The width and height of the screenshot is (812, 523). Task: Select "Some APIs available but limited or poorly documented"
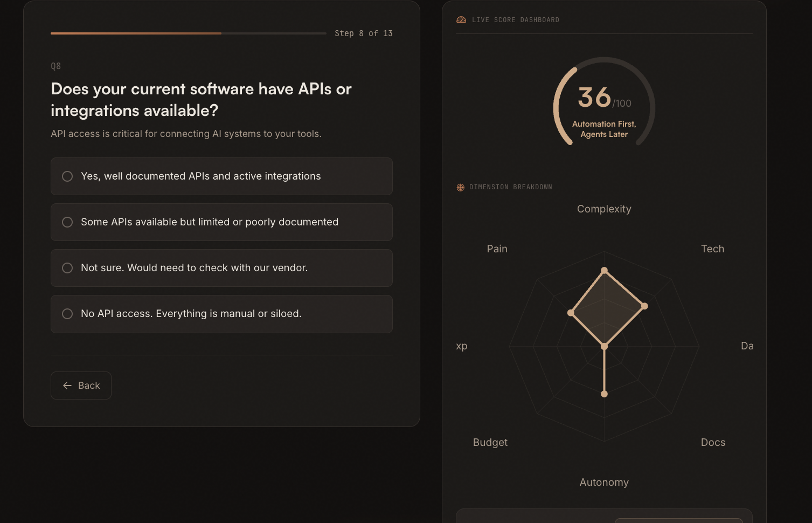pyautogui.click(x=221, y=222)
